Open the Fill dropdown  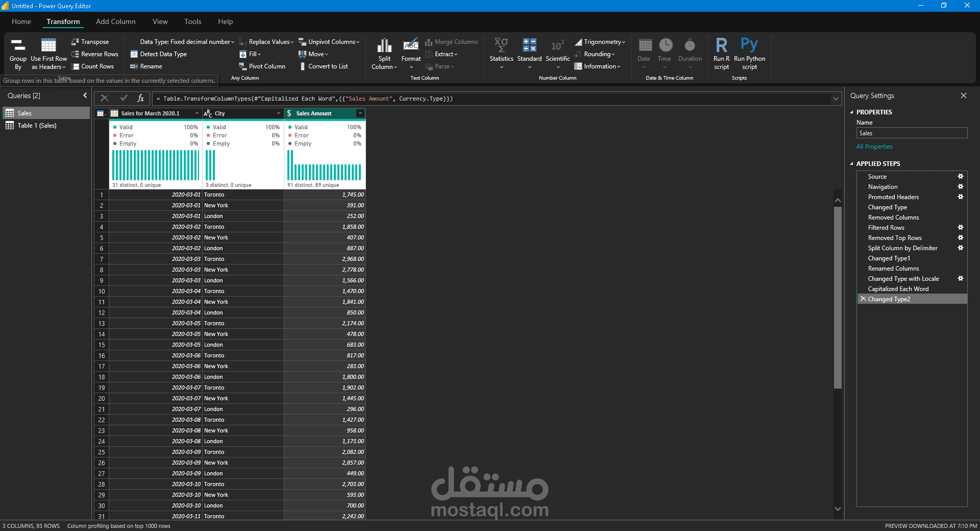[x=250, y=54]
